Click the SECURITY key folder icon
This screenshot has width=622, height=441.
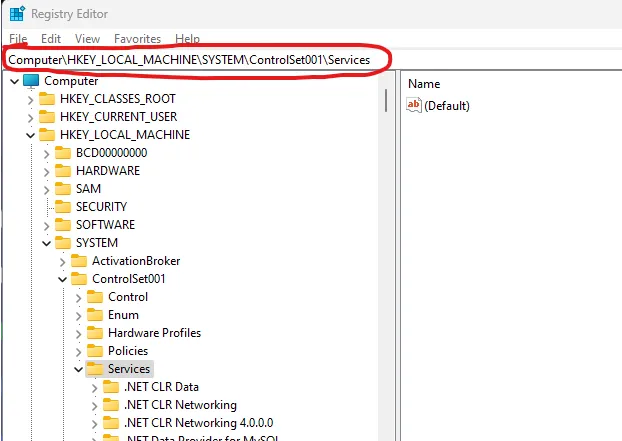(63, 207)
